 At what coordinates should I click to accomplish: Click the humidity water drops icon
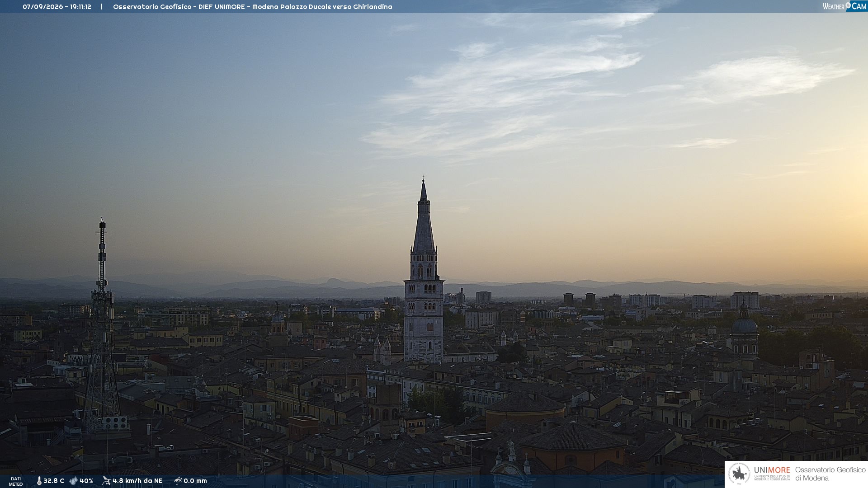[73, 481]
